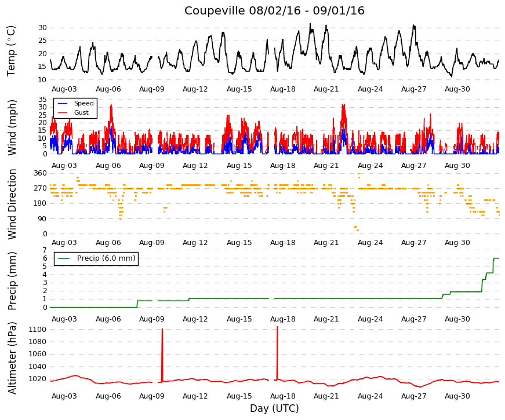Click the first altimeter spike near Aug-09
This screenshot has height=420, width=505.
[162, 355]
